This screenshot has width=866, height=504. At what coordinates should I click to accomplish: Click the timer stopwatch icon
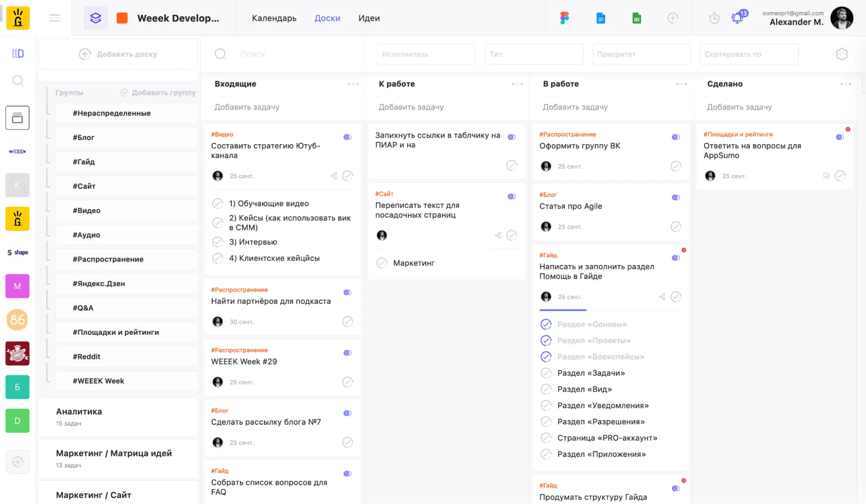(x=714, y=18)
